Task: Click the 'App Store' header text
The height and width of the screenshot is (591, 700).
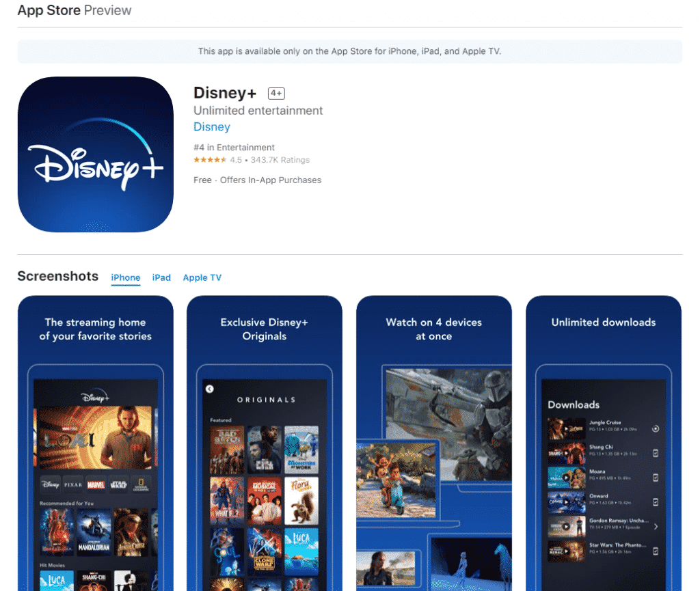Action: pyautogui.click(x=49, y=10)
